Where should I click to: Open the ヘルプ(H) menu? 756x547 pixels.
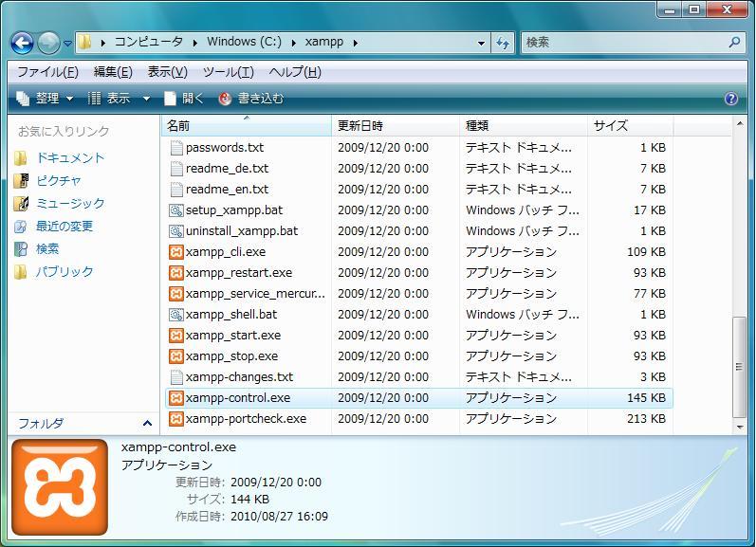295,72
